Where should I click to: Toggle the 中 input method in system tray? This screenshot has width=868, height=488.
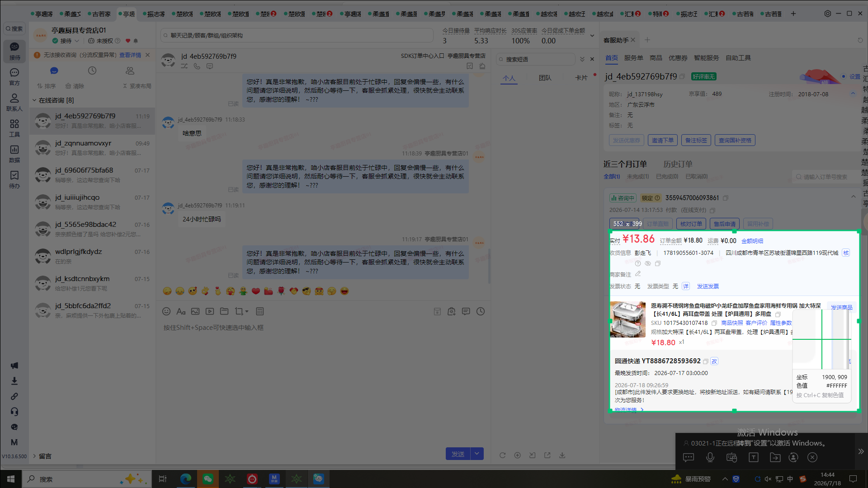click(790, 479)
